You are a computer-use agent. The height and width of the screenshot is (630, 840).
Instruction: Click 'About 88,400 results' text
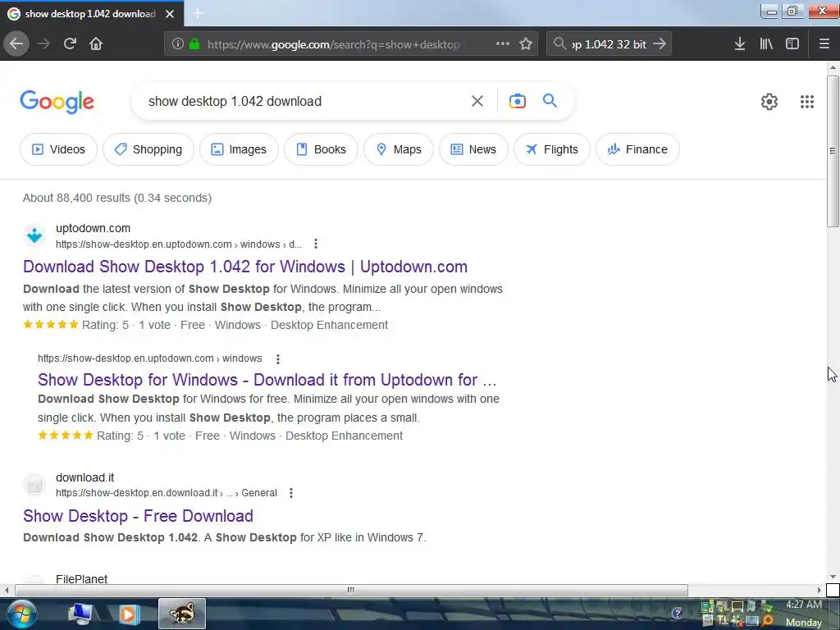(x=117, y=199)
